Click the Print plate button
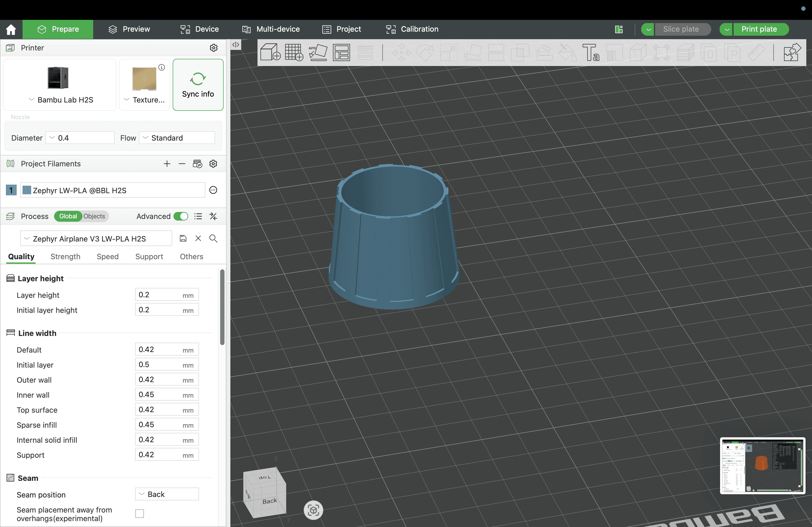This screenshot has width=812, height=527. (759, 29)
